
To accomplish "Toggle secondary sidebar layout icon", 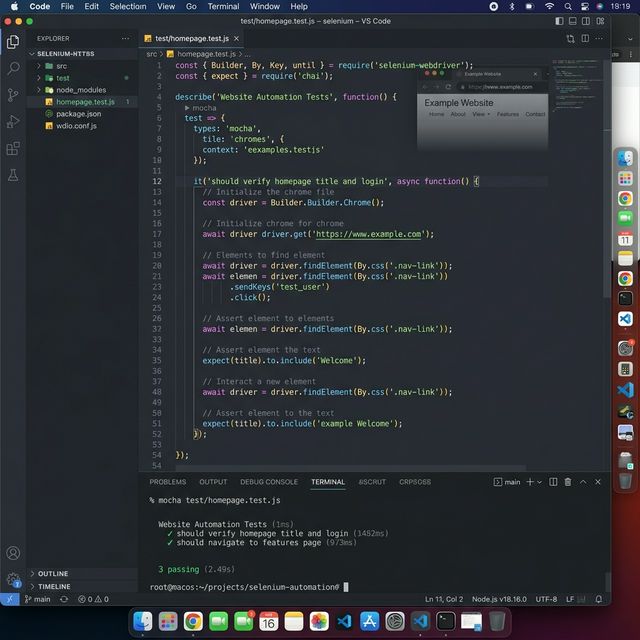I will [x=586, y=21].
